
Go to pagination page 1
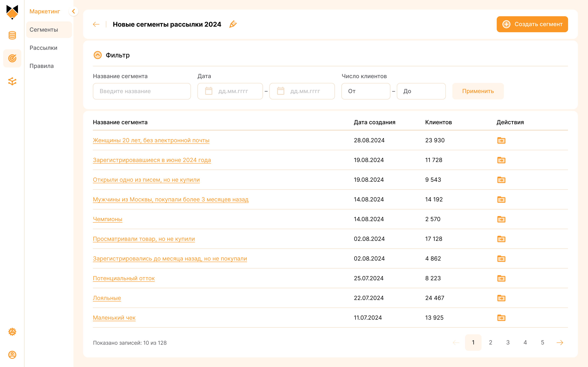473,342
